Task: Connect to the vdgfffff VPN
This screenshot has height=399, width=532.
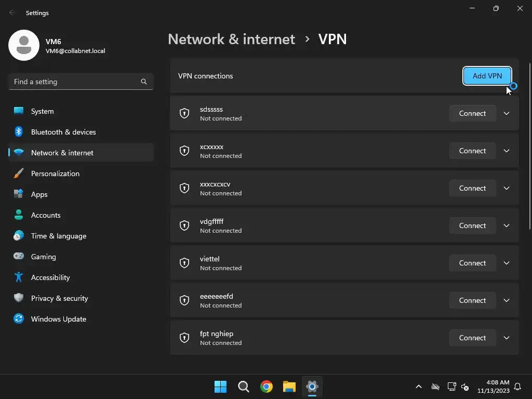Action: point(472,225)
